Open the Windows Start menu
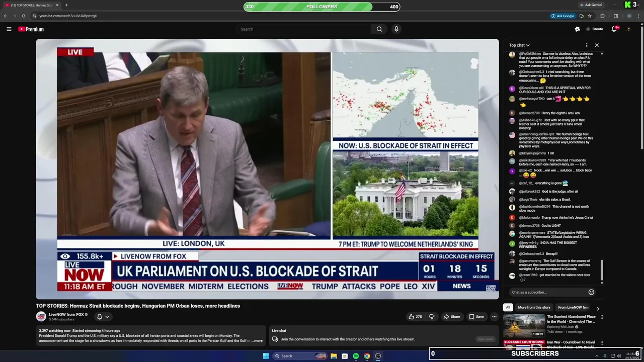This screenshot has width=644, height=362. [266, 356]
